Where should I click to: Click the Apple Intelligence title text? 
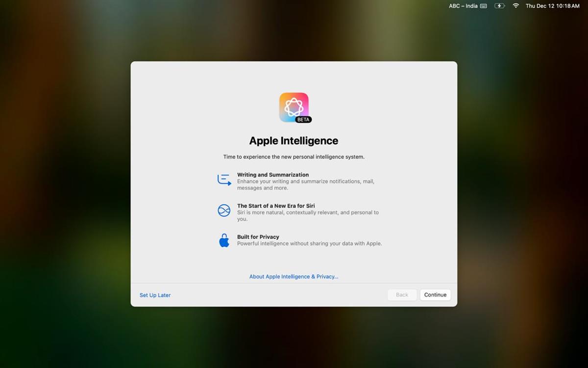294,141
